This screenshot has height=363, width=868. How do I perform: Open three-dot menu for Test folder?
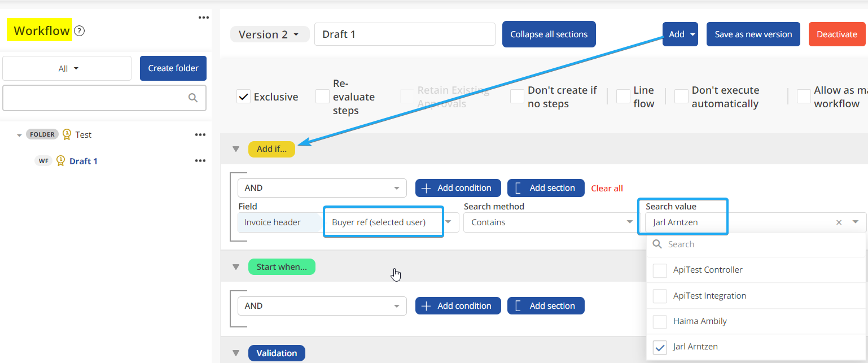coord(200,134)
